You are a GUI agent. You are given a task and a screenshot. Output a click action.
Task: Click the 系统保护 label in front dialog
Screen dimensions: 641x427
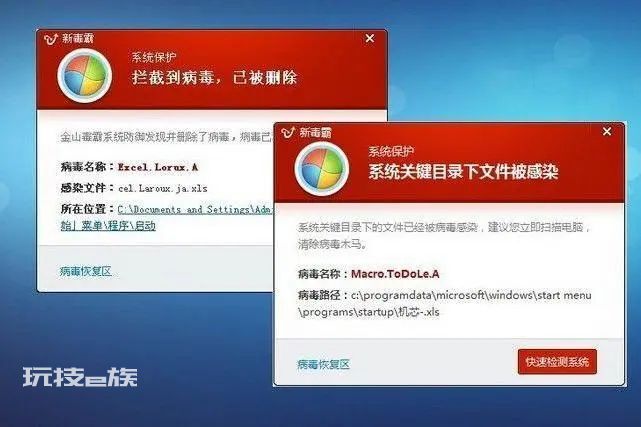click(x=391, y=152)
